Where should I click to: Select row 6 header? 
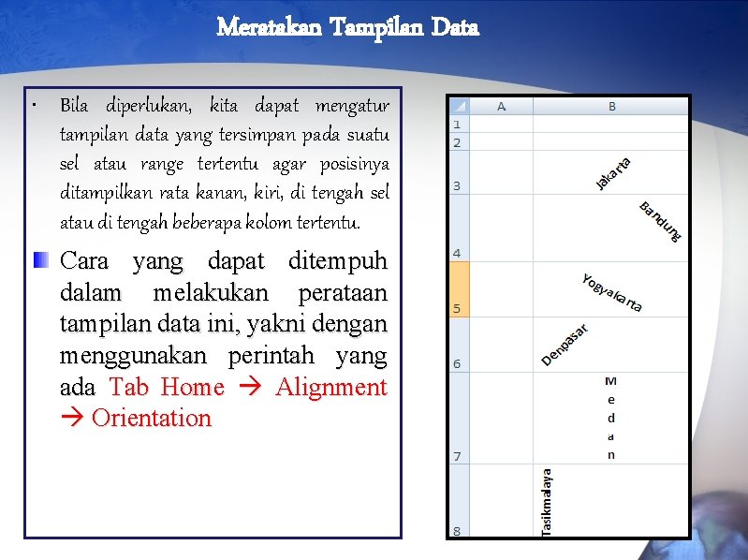click(460, 345)
